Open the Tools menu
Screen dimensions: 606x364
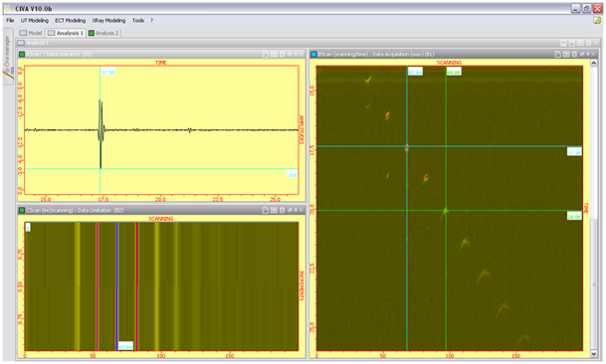138,21
